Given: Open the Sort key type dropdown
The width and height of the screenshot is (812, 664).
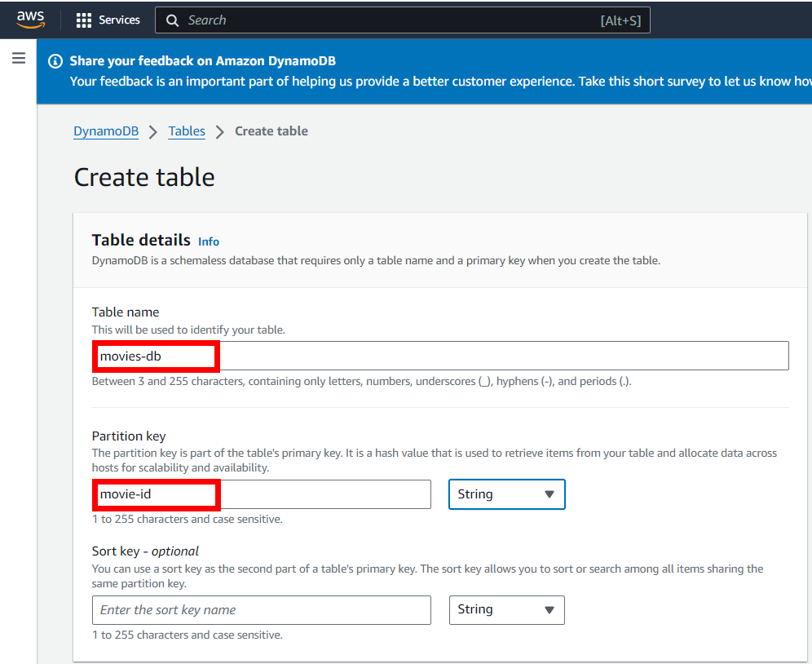Looking at the screenshot, I should tap(506, 609).
